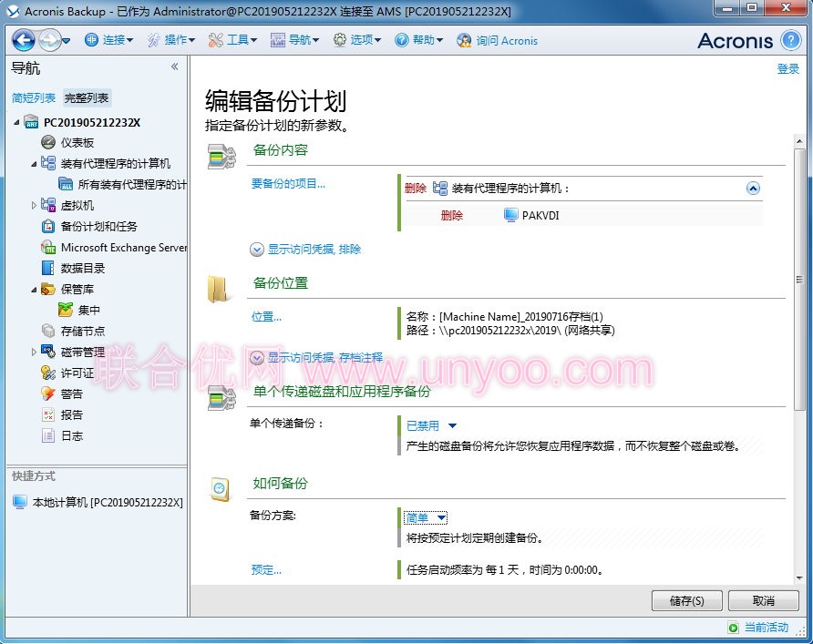The width and height of the screenshot is (813, 644).
Task: Open 报告 reports icon
Action: tap(48, 414)
